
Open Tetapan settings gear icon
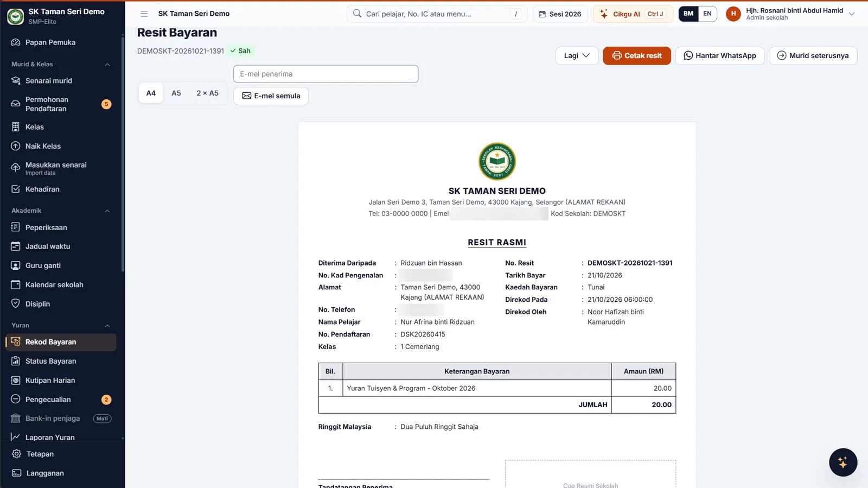point(17,454)
